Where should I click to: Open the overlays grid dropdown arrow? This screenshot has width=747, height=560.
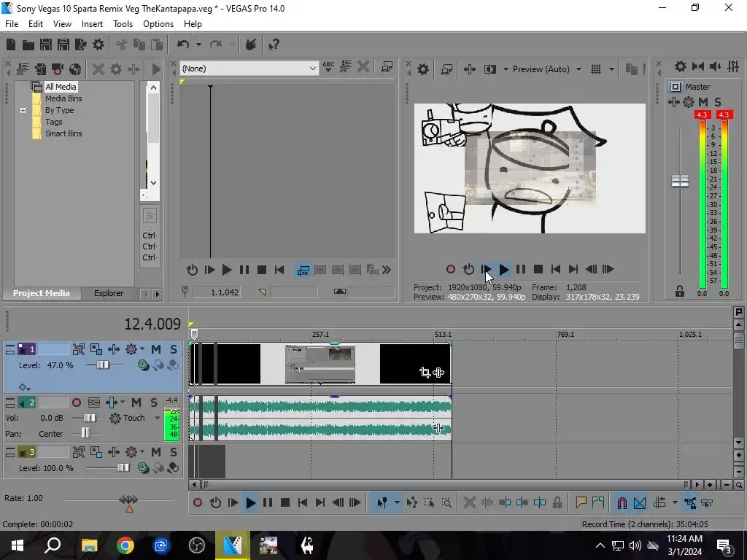tap(611, 69)
